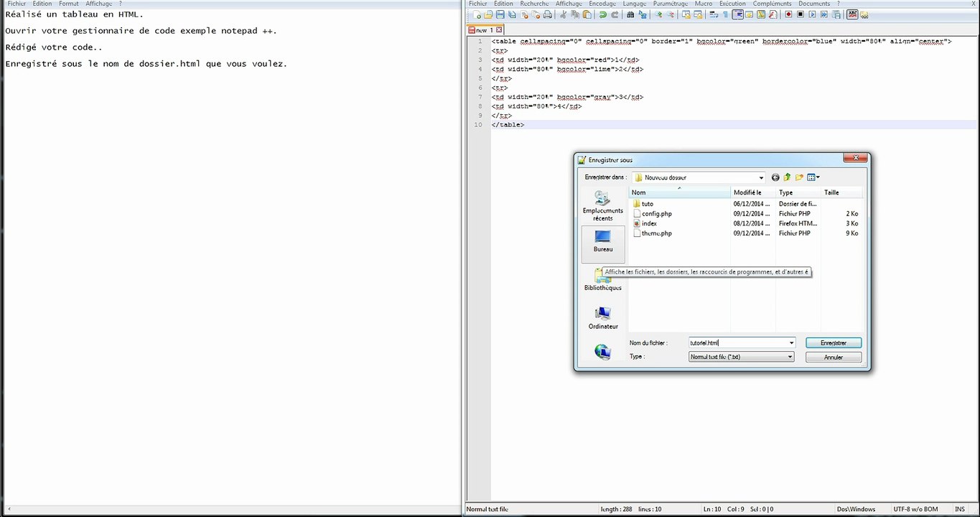Sort files by 'Modifié le' column header

(x=753, y=192)
